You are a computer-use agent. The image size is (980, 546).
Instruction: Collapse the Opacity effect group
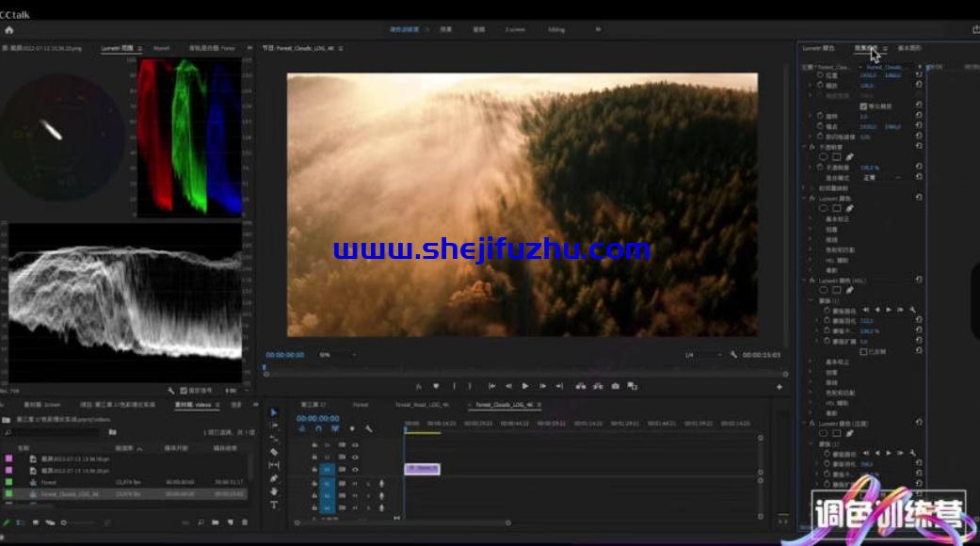point(804,147)
